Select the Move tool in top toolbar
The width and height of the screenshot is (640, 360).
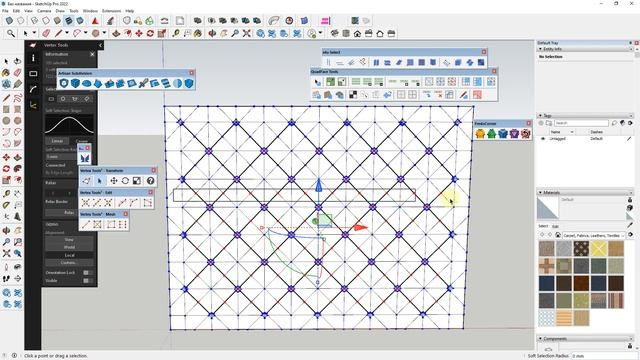click(x=139, y=33)
